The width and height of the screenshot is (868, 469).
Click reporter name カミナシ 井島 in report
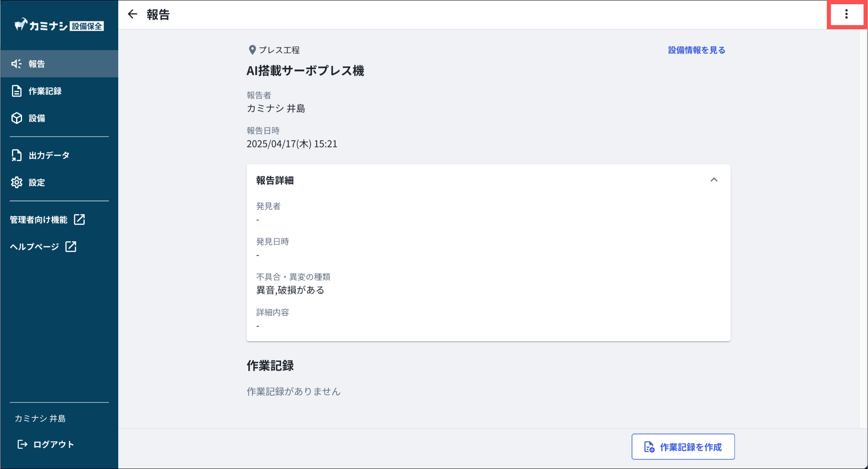pos(276,108)
